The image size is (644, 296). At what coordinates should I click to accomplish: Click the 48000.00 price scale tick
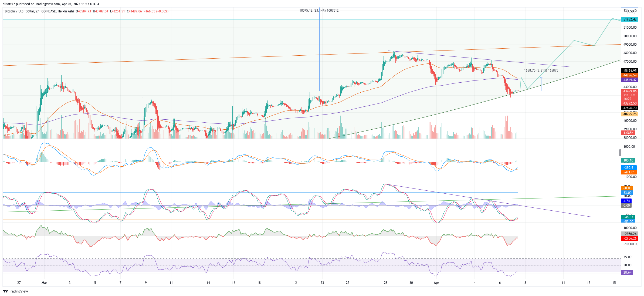(630, 53)
